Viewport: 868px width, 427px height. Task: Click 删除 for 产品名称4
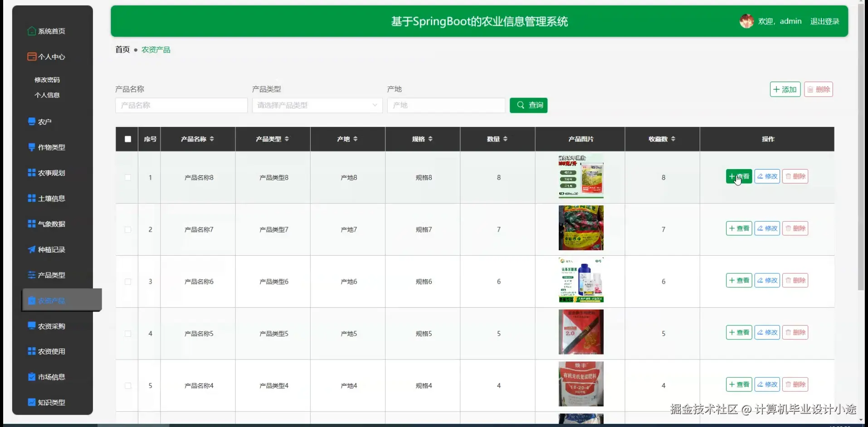point(795,384)
